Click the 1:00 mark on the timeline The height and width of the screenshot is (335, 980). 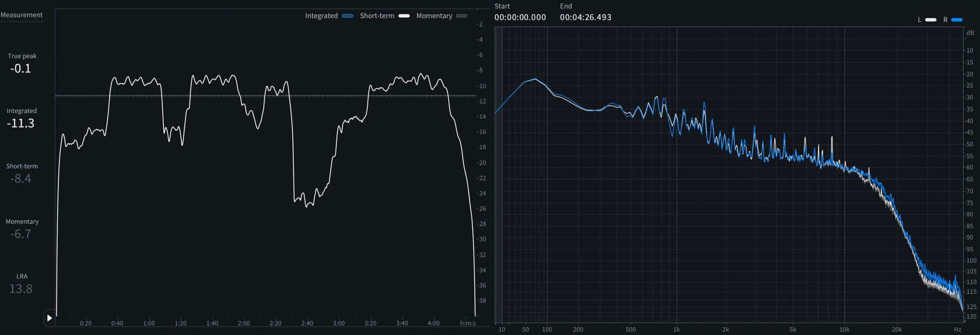click(149, 323)
